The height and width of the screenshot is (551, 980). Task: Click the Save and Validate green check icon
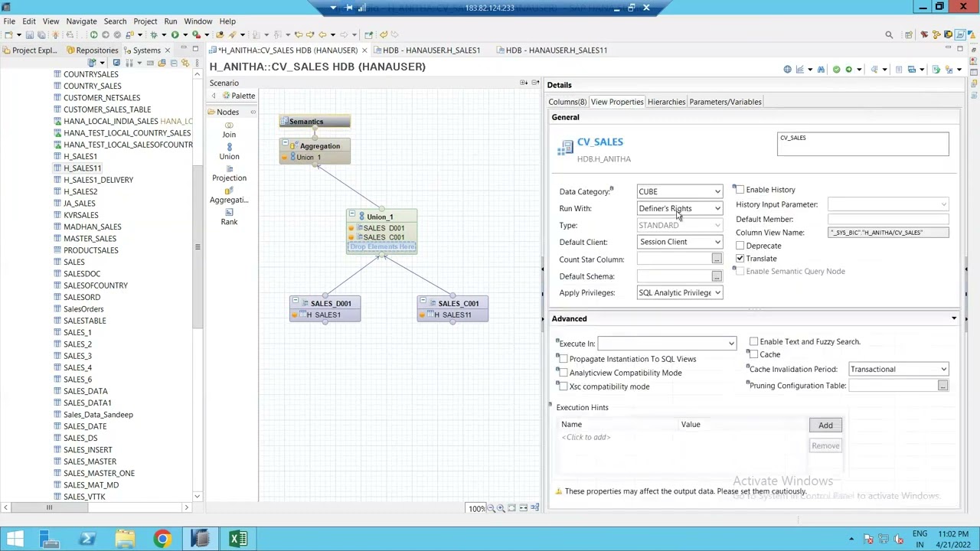coord(836,70)
